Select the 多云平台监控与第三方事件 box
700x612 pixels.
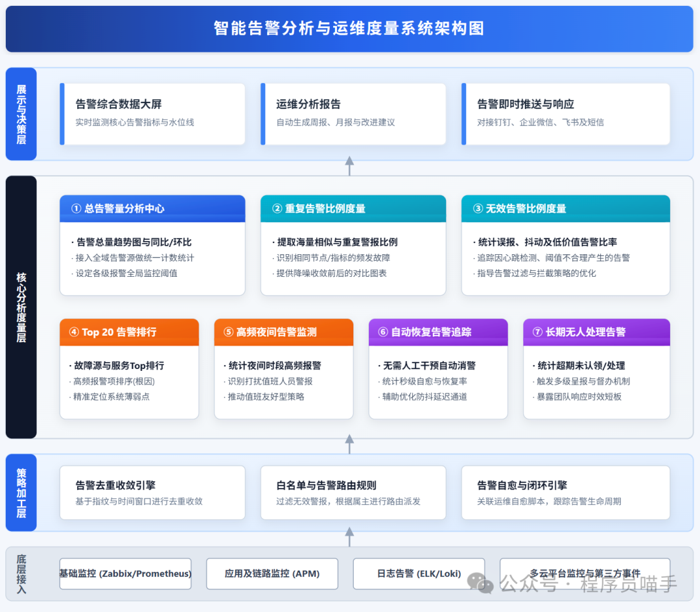click(x=585, y=574)
